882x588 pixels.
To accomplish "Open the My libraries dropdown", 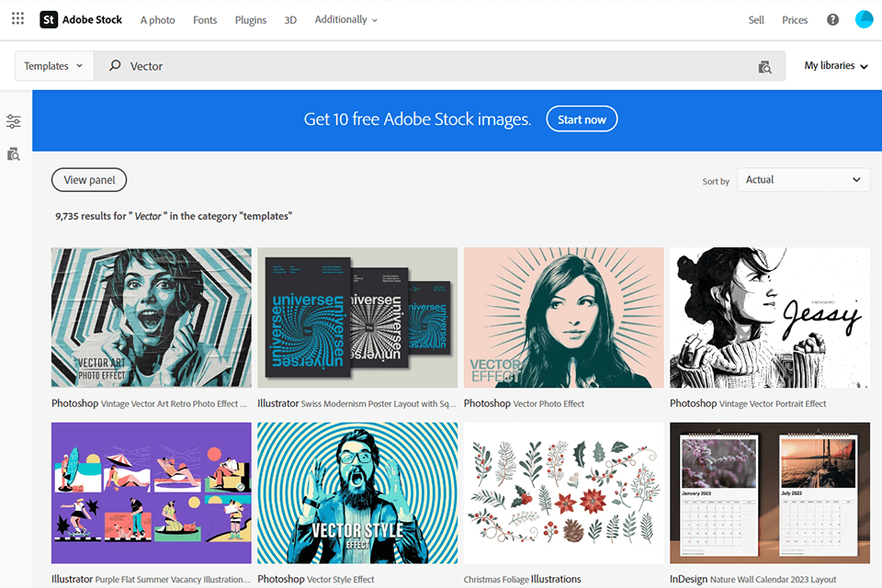I will tap(836, 66).
